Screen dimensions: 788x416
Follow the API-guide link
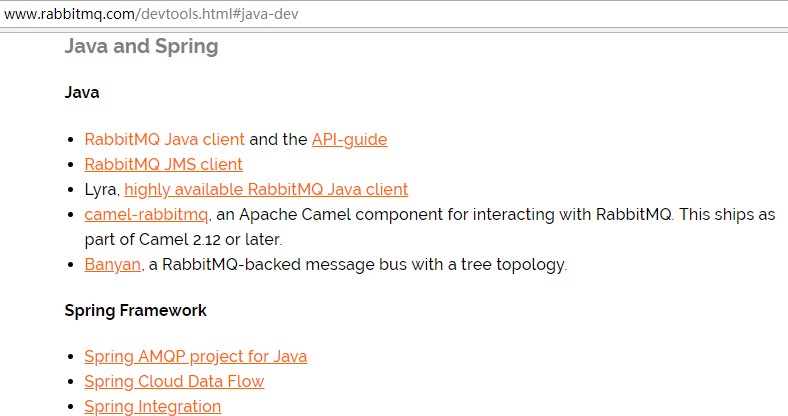click(x=349, y=140)
